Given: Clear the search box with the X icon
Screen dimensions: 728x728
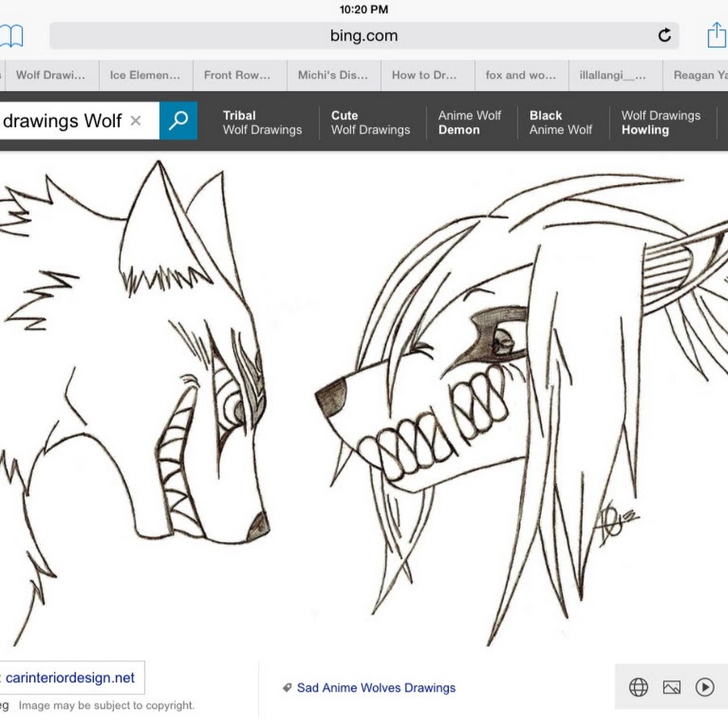Looking at the screenshot, I should tap(136, 121).
